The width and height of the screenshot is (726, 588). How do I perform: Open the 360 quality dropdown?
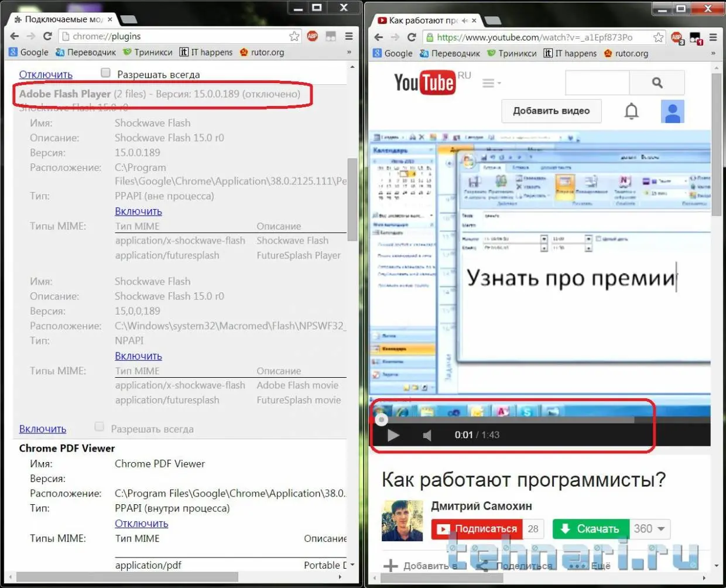650,529
